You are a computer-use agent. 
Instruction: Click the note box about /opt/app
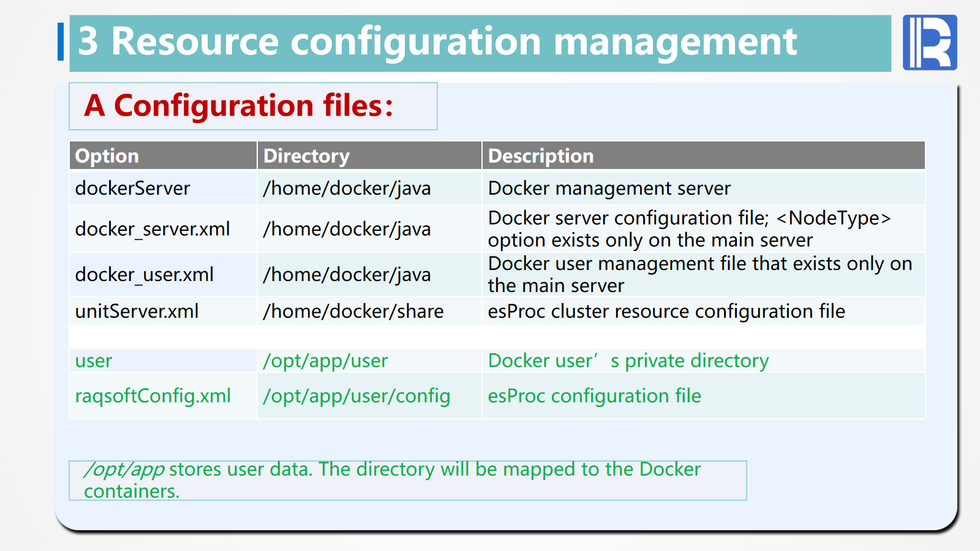pos(407,480)
